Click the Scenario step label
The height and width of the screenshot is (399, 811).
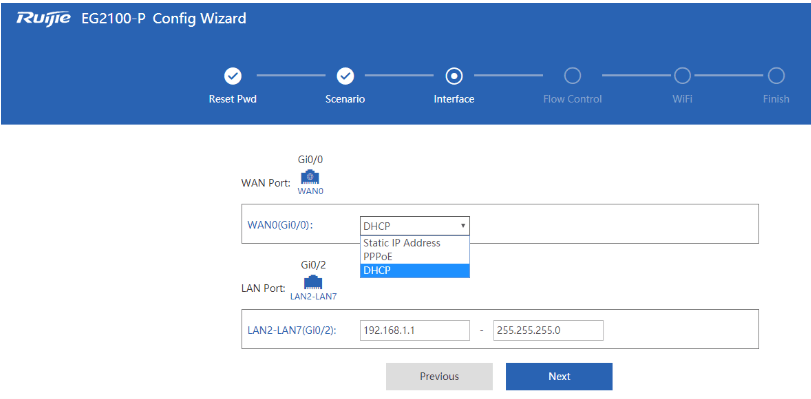point(345,99)
